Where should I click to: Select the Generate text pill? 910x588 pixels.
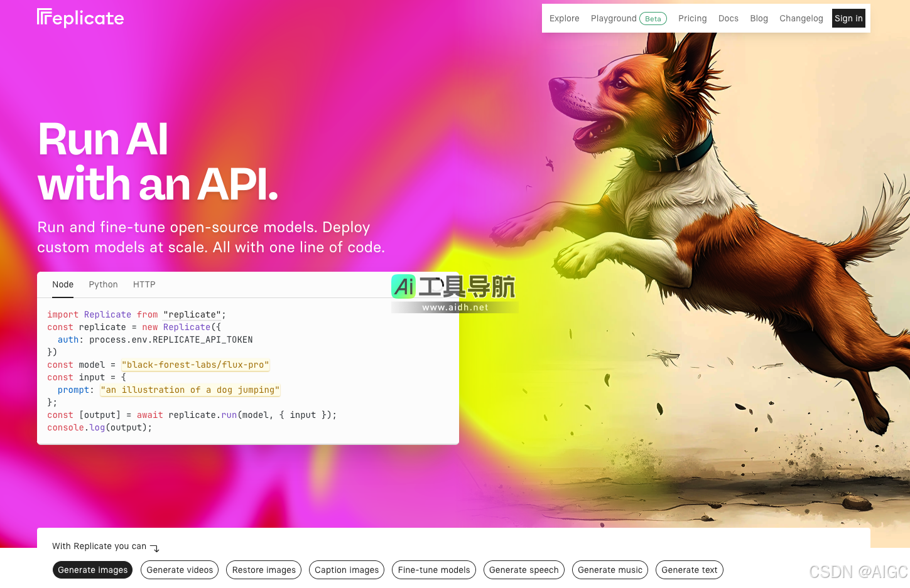(689, 570)
